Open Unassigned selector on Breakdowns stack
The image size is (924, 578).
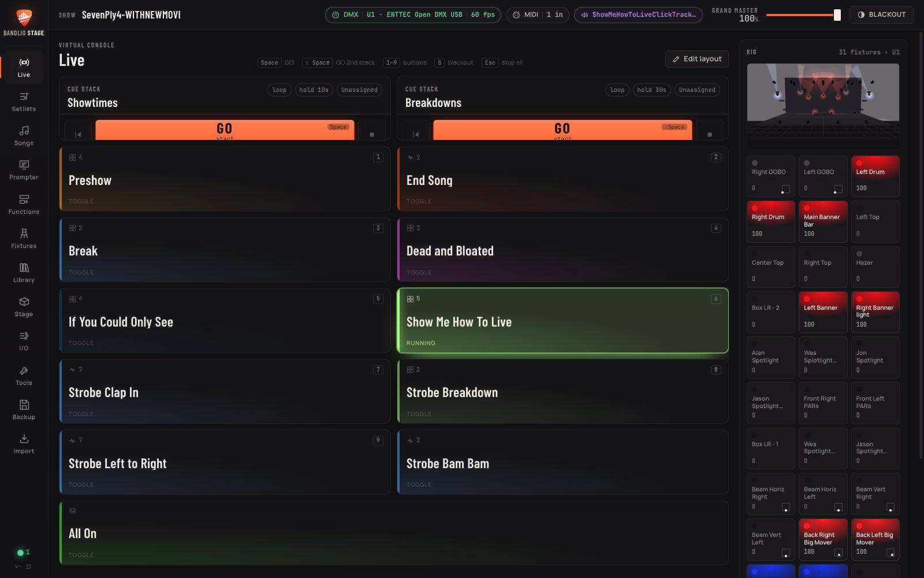697,90
